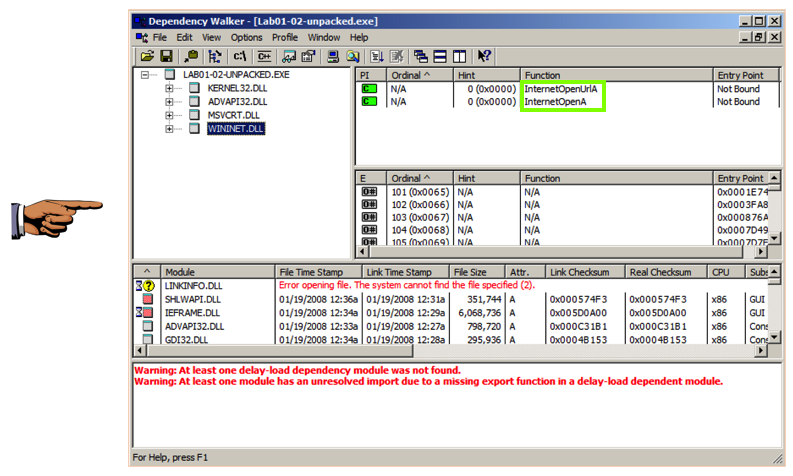Click Tile Horizontally toolbar icon
Image resolution: width=793 pixels, height=476 pixels.
[x=440, y=56]
